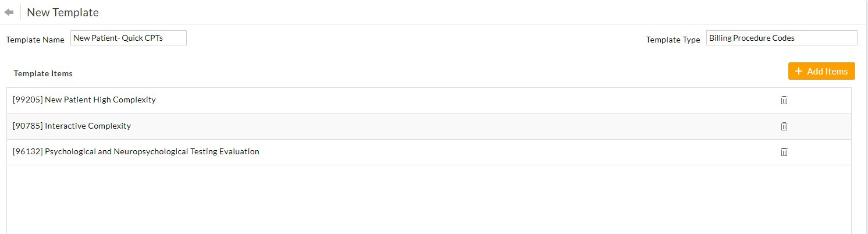868x234 pixels.
Task: Delete the 99205 New Patient High Complexity item
Action: [x=784, y=100]
